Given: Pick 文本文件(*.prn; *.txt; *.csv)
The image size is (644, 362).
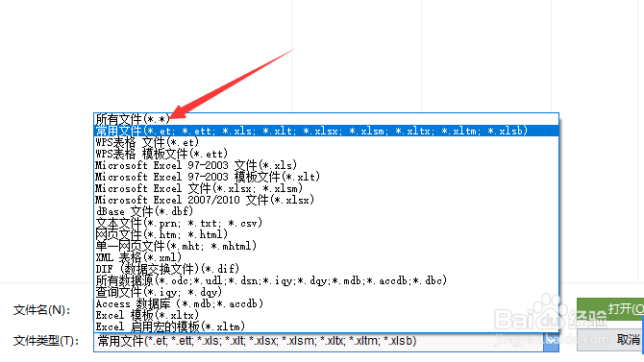Looking at the screenshot, I should (327, 223).
